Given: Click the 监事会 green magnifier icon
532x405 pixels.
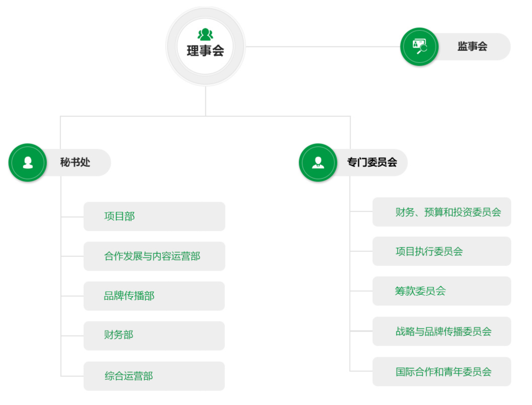Looking at the screenshot, I should (x=419, y=46).
